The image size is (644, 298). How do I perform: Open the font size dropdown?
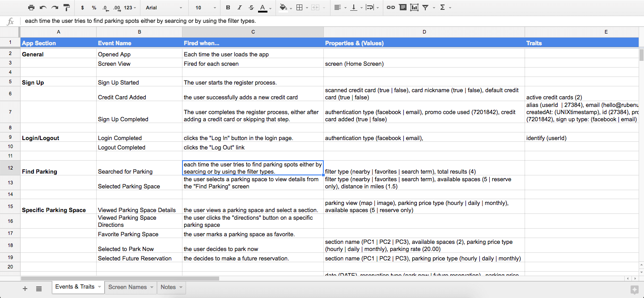click(206, 8)
